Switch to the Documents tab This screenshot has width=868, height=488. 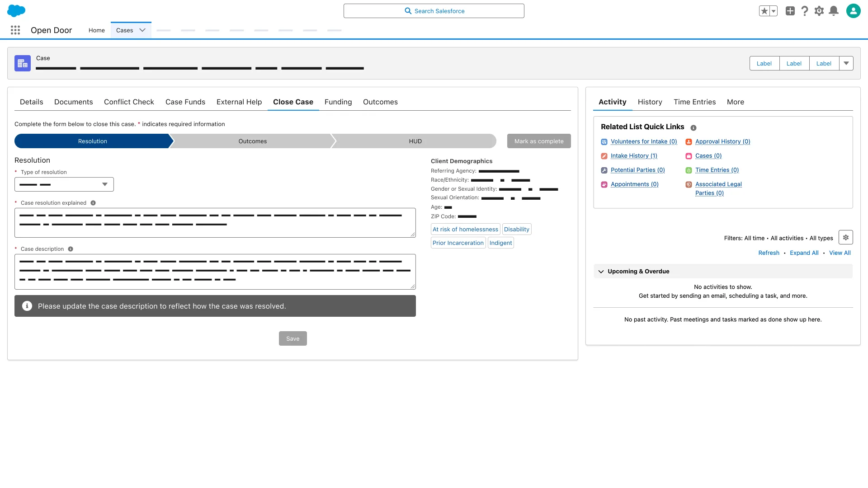click(74, 102)
